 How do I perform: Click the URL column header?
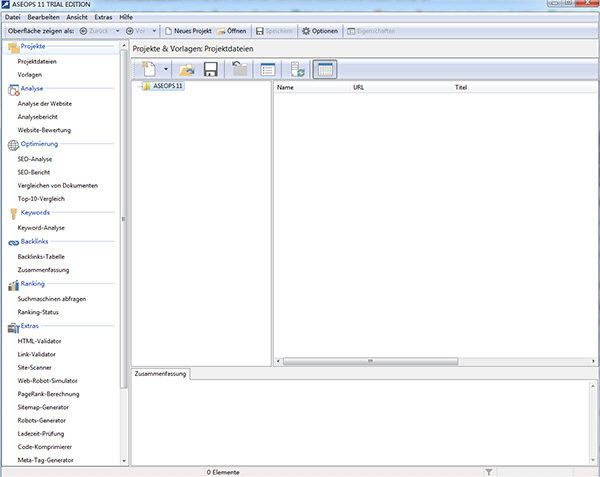coord(359,88)
